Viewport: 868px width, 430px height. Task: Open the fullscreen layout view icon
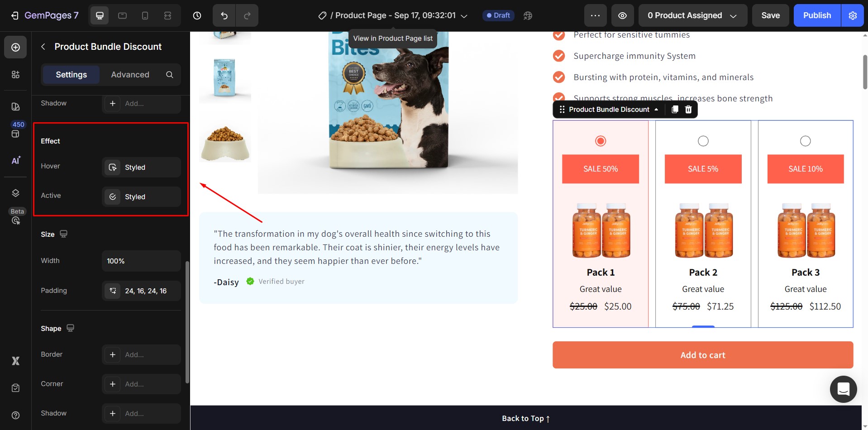[167, 16]
